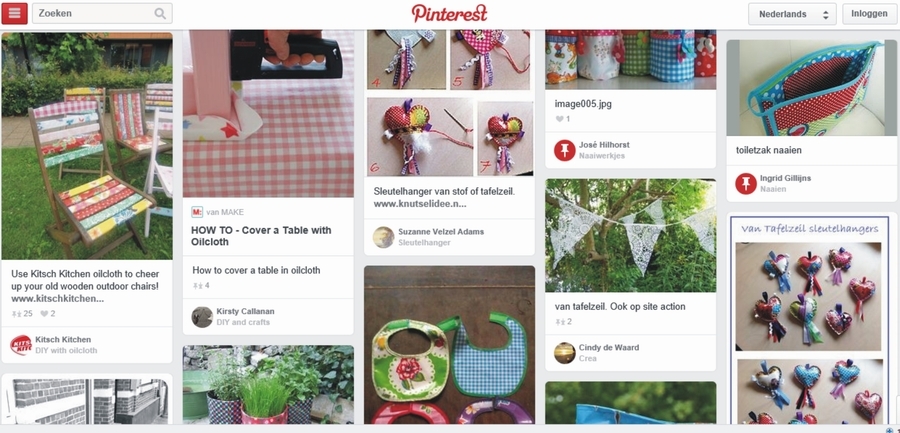The height and width of the screenshot is (433, 900).
Task: Open Kitsch Kitchen profile avatar
Action: point(21,345)
